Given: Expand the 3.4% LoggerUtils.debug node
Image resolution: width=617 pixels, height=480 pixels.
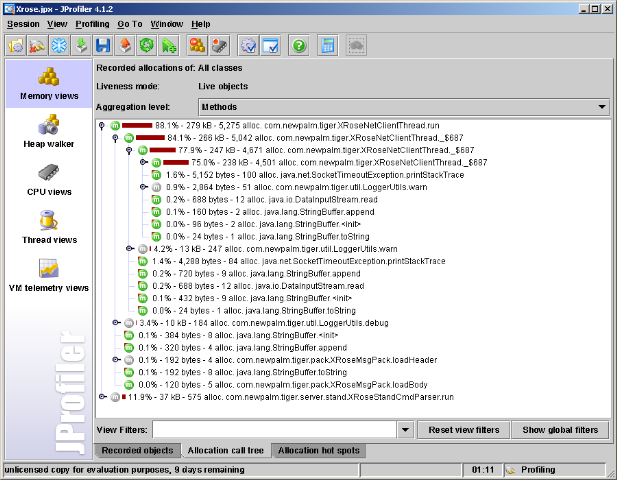Looking at the screenshot, I should point(116,323).
